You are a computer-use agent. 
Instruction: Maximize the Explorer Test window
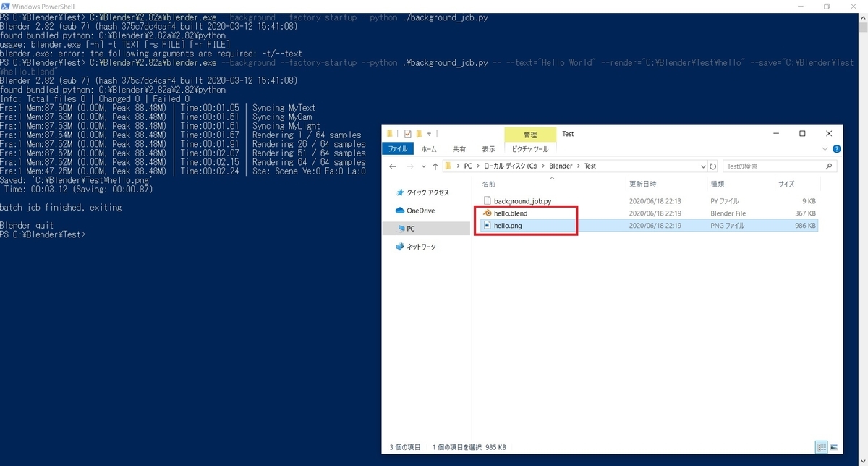coord(802,134)
